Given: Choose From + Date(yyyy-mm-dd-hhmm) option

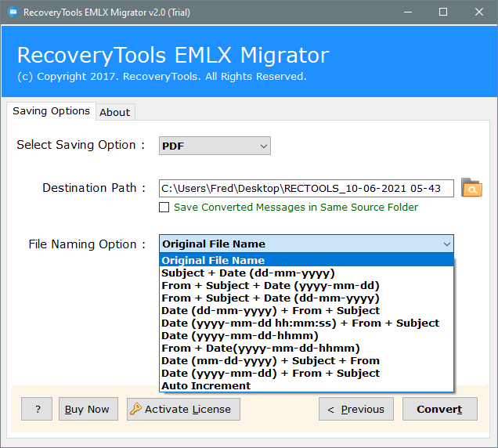Looking at the screenshot, I should (306, 349).
